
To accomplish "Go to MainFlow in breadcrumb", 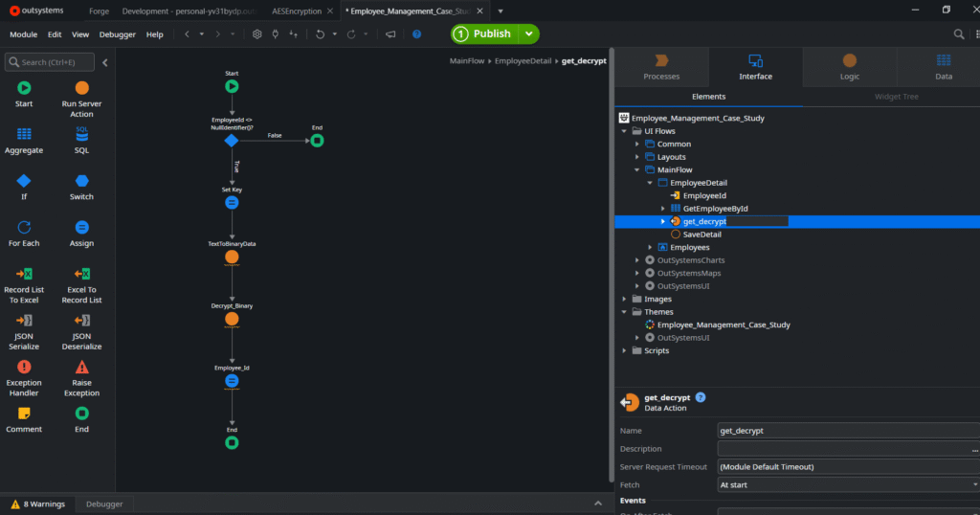I will (467, 60).
